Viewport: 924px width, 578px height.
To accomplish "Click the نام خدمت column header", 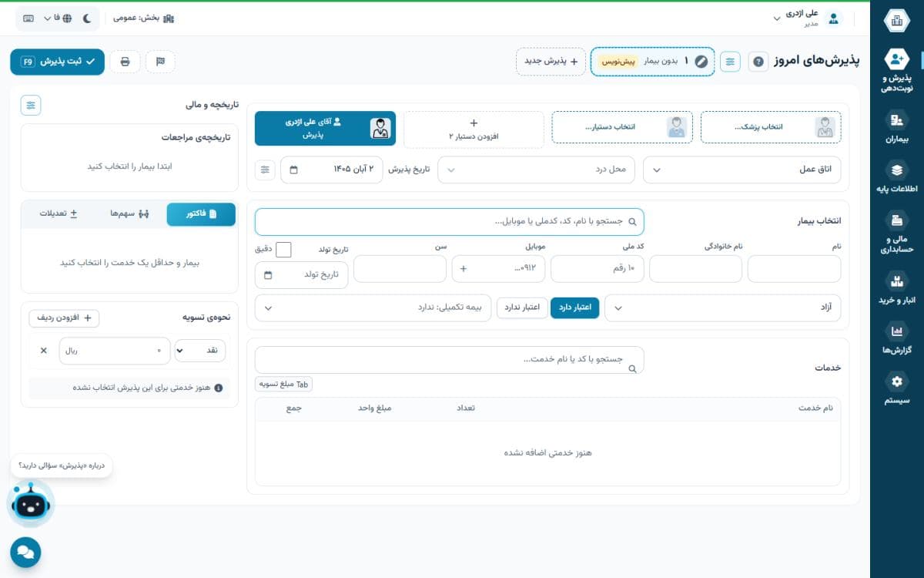I will coord(817,408).
